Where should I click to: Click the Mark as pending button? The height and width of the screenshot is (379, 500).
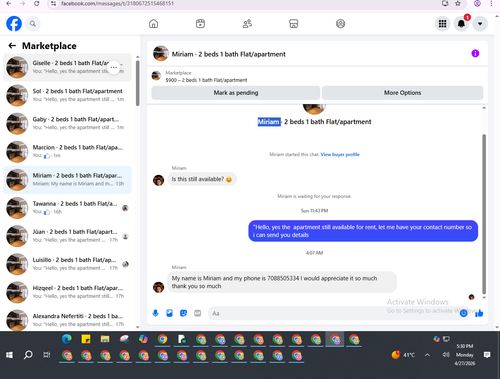tap(236, 93)
